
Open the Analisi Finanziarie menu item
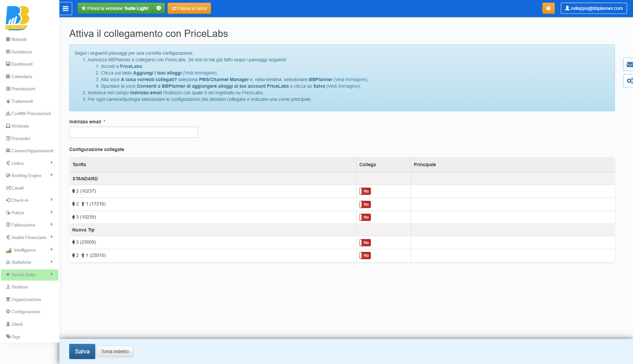click(30, 237)
